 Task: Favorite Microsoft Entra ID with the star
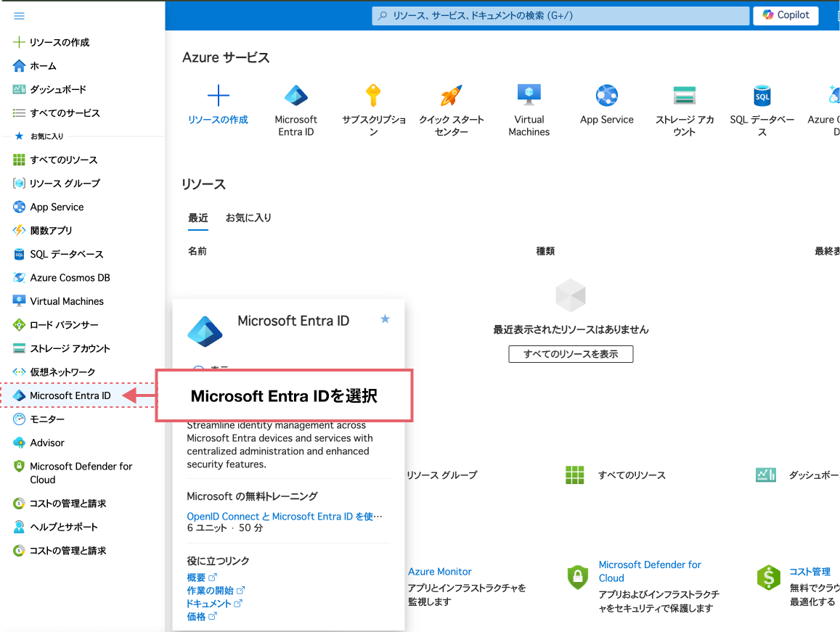coord(385,319)
